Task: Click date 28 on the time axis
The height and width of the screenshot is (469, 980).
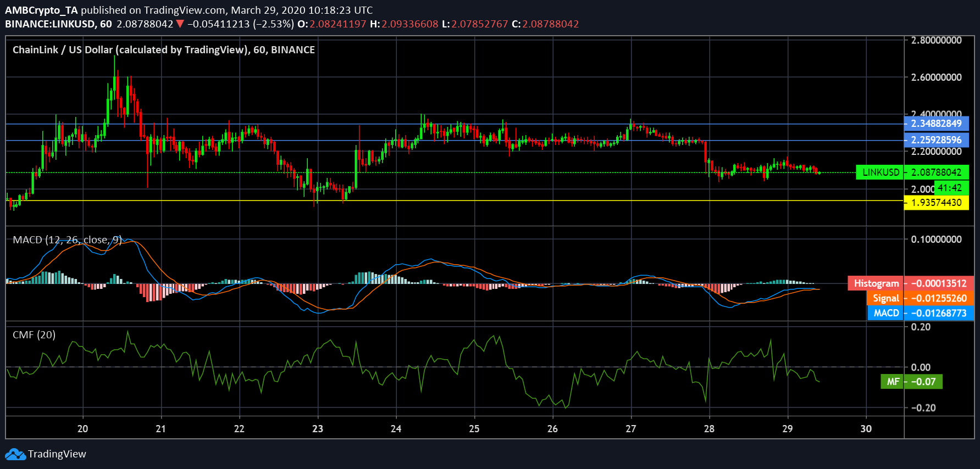Action: click(710, 428)
